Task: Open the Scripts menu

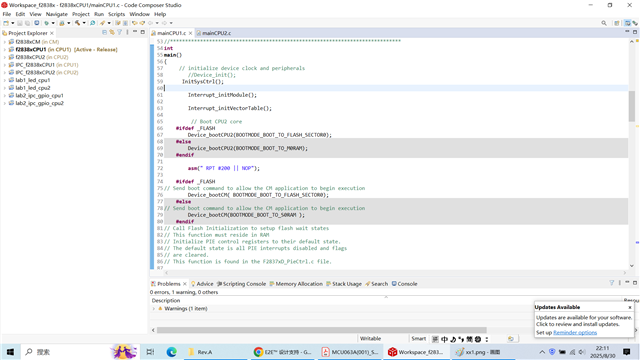Action: (x=116, y=14)
